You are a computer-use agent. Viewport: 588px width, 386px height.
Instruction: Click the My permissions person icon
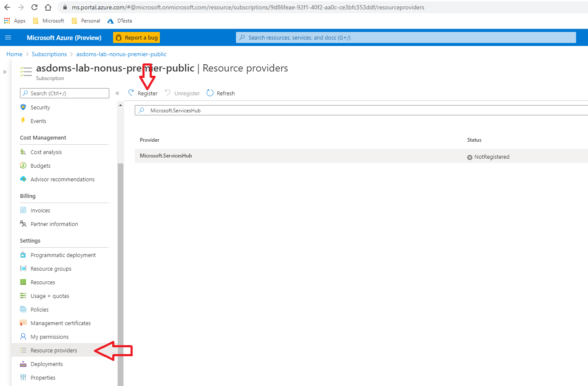(23, 337)
